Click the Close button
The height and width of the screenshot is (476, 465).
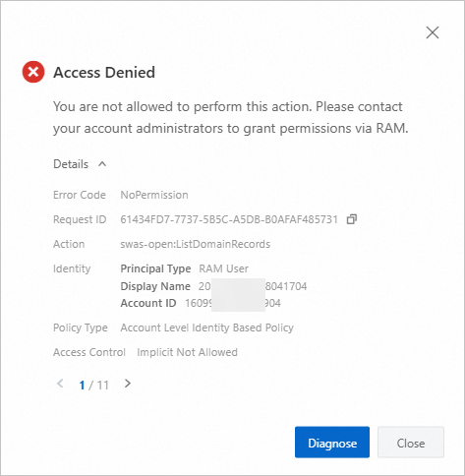click(x=411, y=443)
